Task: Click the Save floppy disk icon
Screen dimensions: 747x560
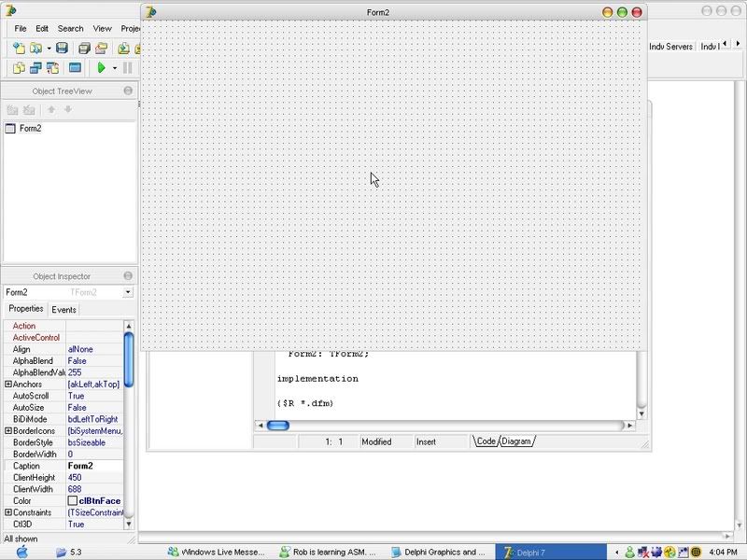Action: (62, 48)
